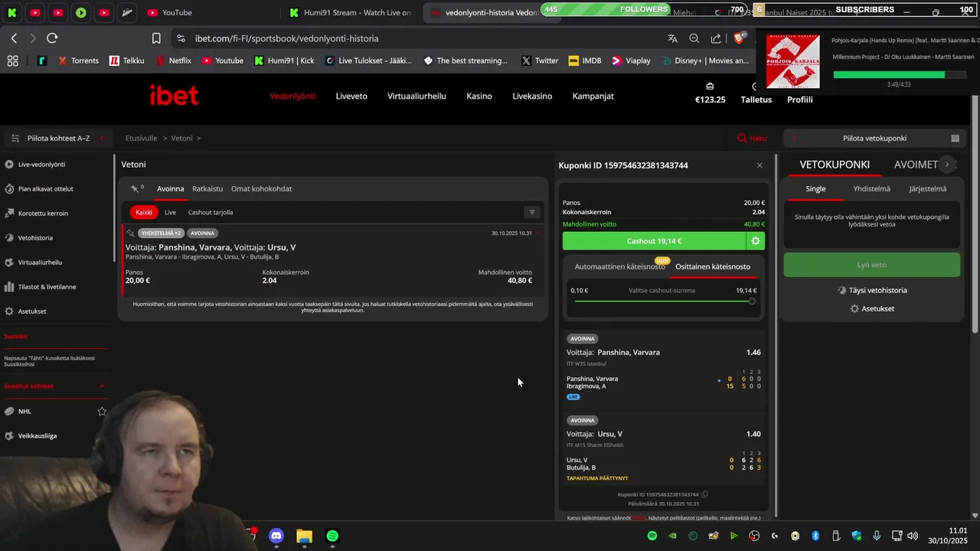Open Liveveto in the top menu
980x551 pixels.
[351, 96]
